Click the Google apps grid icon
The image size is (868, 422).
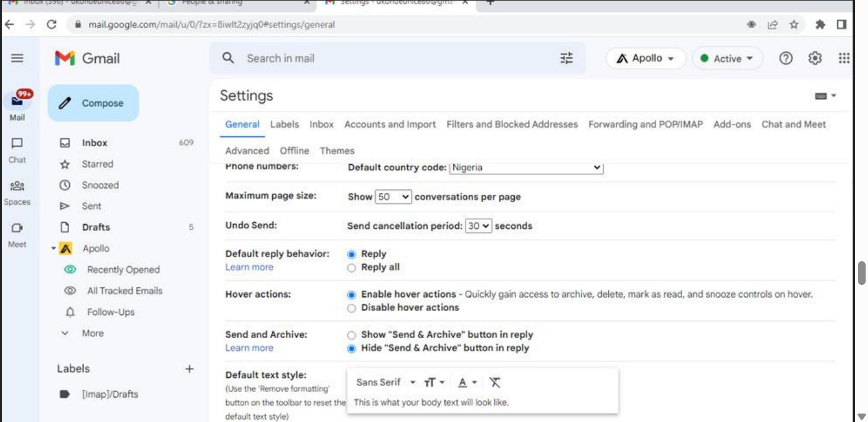point(844,59)
